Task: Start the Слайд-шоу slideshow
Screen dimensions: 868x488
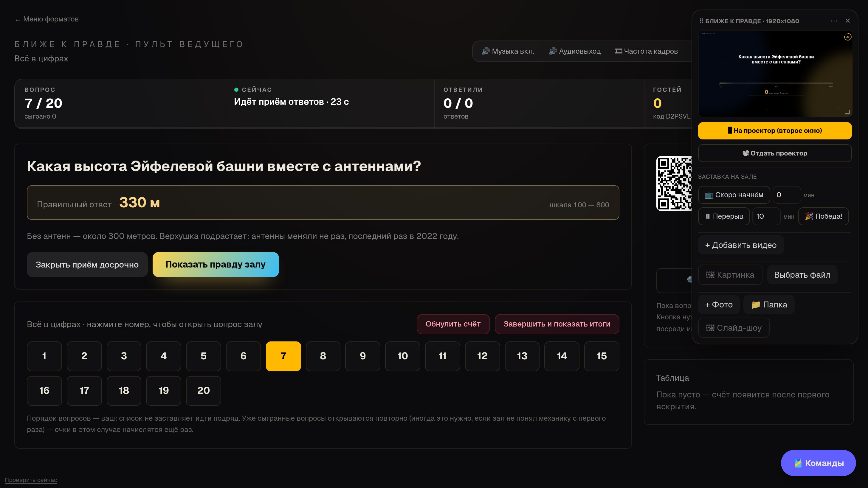Action: [x=734, y=328]
